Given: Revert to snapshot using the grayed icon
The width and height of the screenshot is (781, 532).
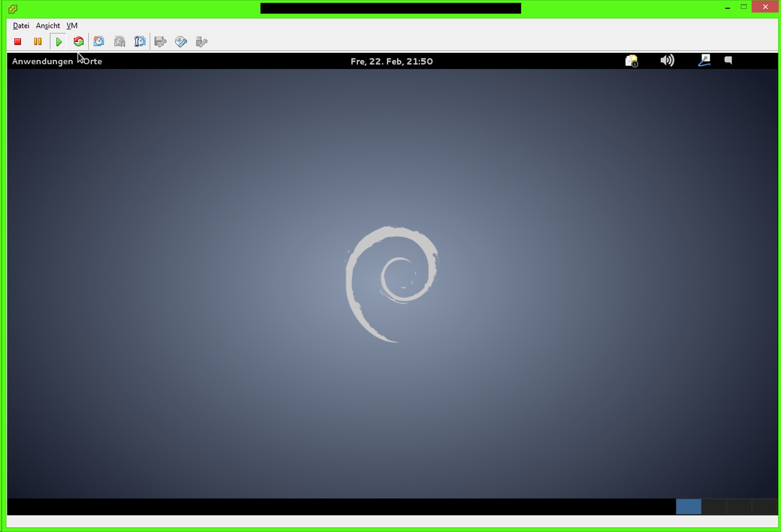Looking at the screenshot, I should [119, 42].
